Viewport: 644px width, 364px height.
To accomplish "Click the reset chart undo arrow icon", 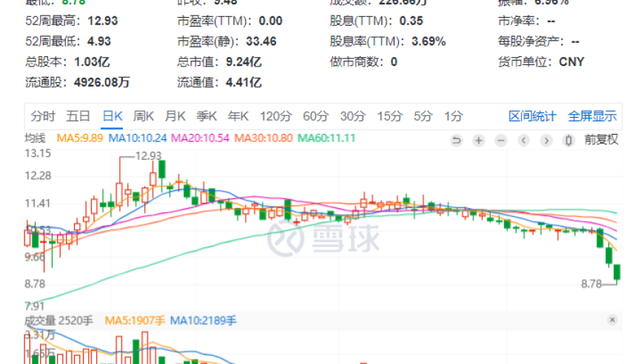I will click(x=457, y=140).
